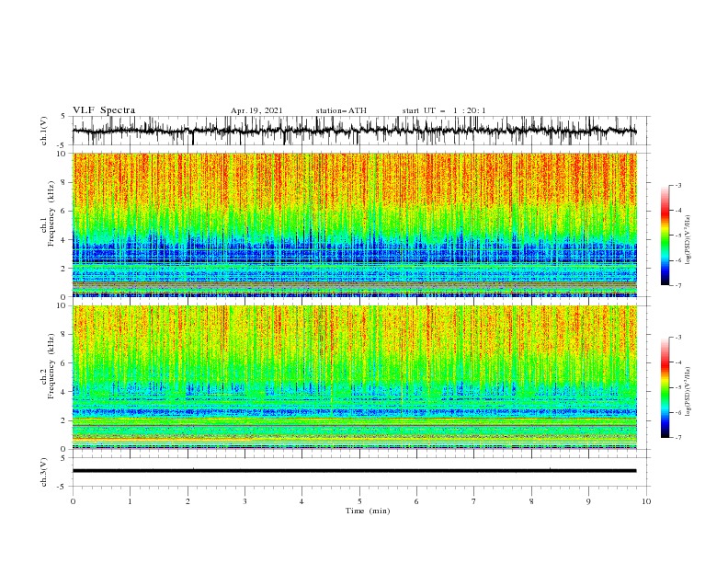
Task: Click the time axis tick label "0"
Action: pos(73,501)
